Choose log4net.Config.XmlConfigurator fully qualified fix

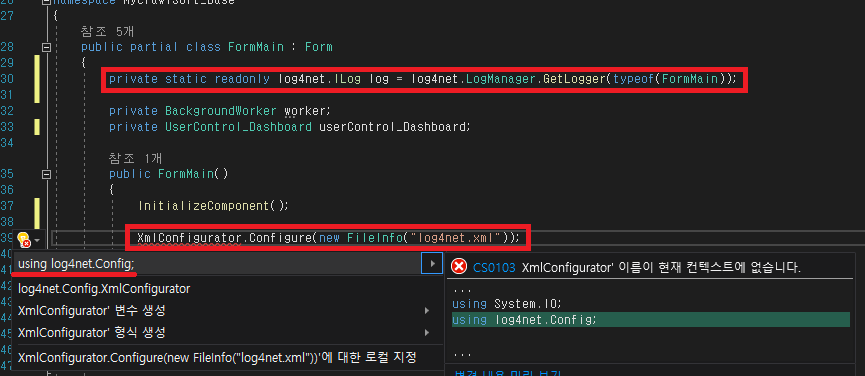tap(104, 288)
